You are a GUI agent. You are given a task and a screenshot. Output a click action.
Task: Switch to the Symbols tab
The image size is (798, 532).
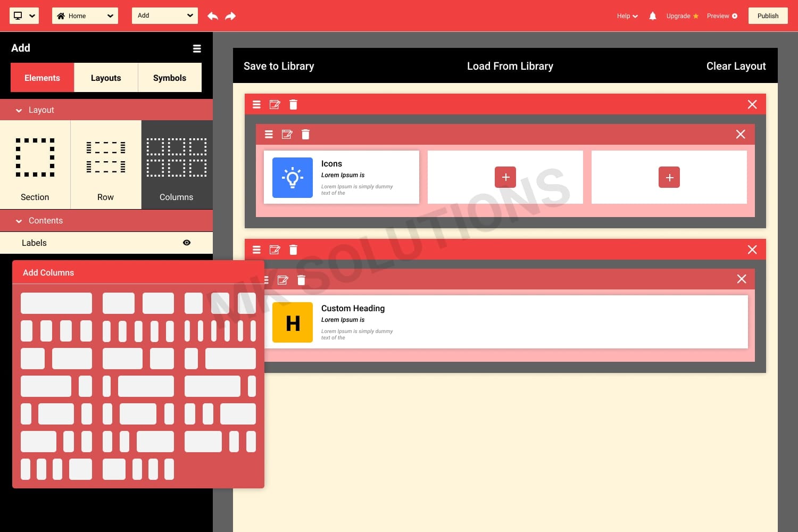(170, 78)
